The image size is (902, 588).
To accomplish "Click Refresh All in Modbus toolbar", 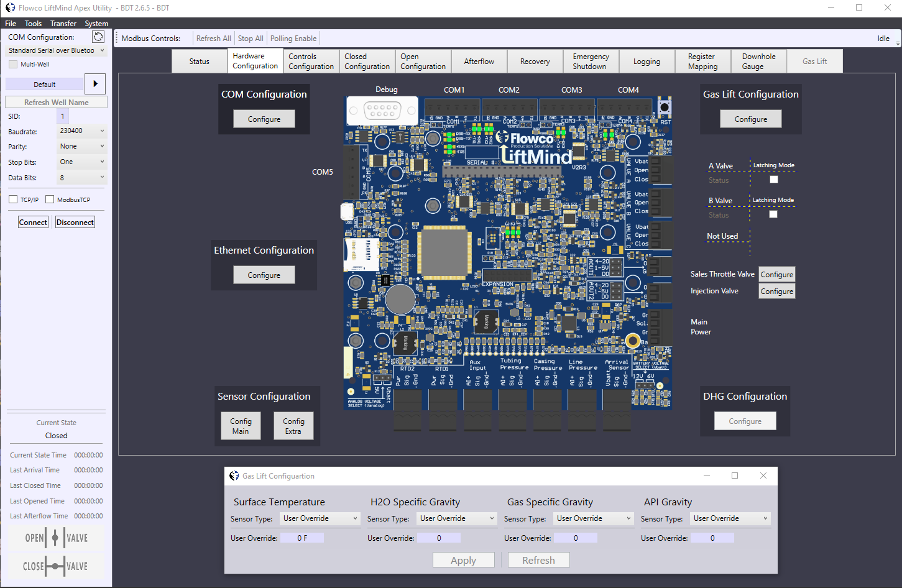I will pos(213,39).
